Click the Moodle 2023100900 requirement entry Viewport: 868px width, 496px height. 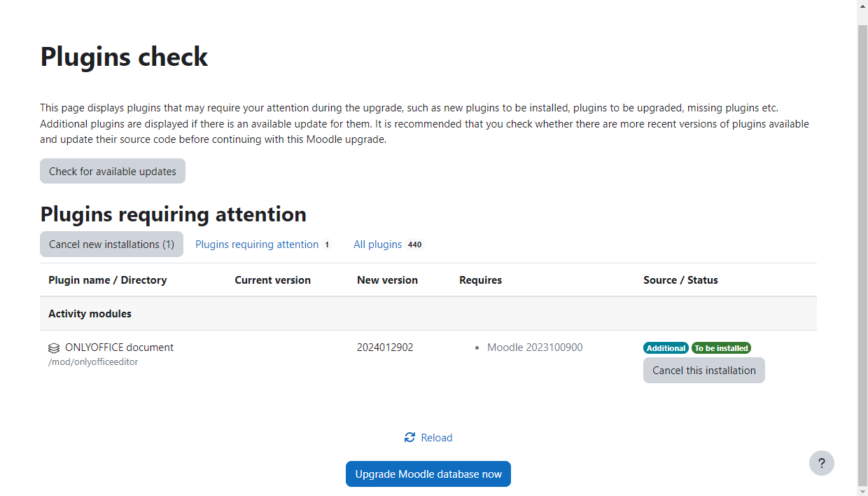click(x=535, y=347)
